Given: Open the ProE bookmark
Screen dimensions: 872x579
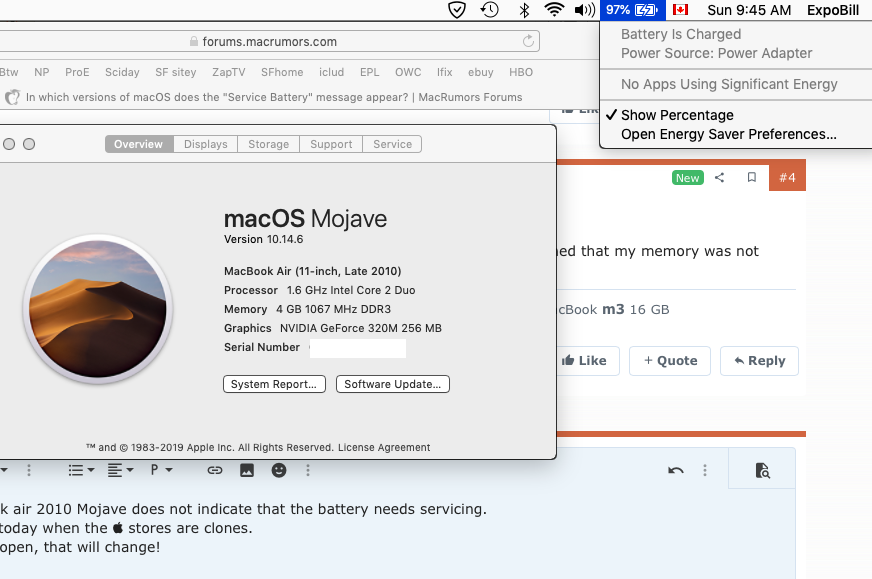Looking at the screenshot, I should 77,72.
